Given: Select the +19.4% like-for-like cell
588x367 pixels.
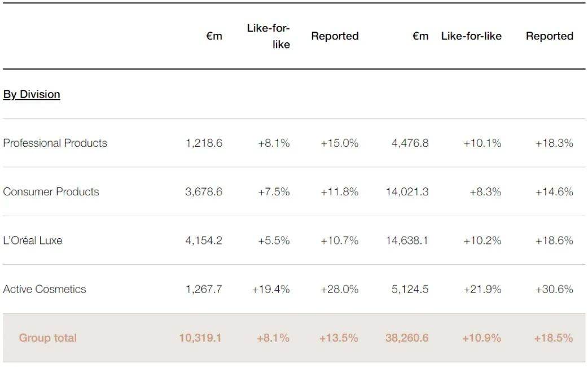Looking at the screenshot, I should pos(271,289).
